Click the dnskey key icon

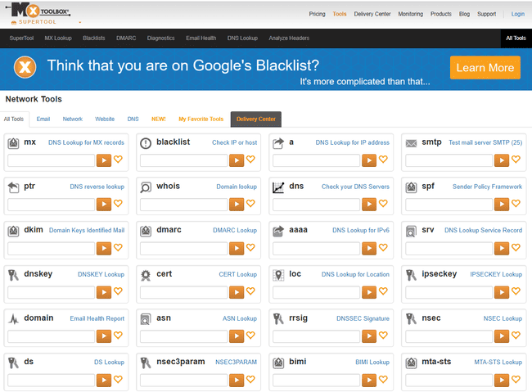pyautogui.click(x=13, y=275)
